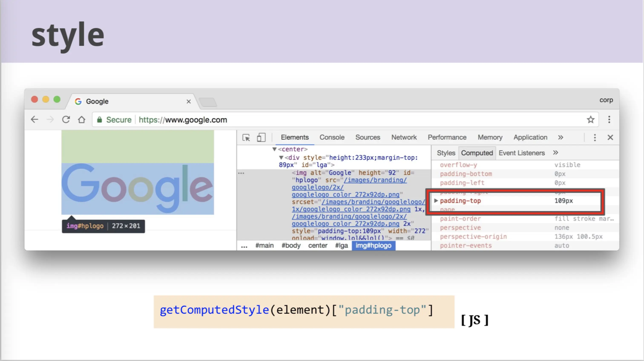Go back with the browser back arrow
644x361 pixels.
[x=34, y=120]
